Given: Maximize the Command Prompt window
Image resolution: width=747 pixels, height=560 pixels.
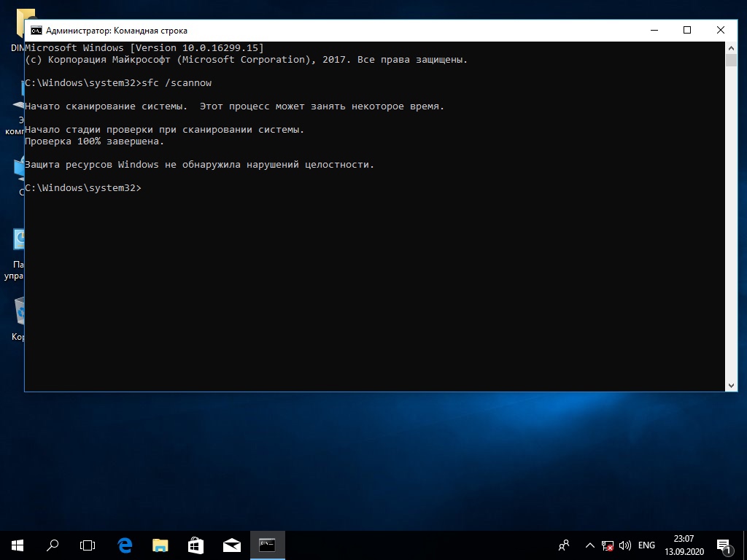Looking at the screenshot, I should coord(686,31).
